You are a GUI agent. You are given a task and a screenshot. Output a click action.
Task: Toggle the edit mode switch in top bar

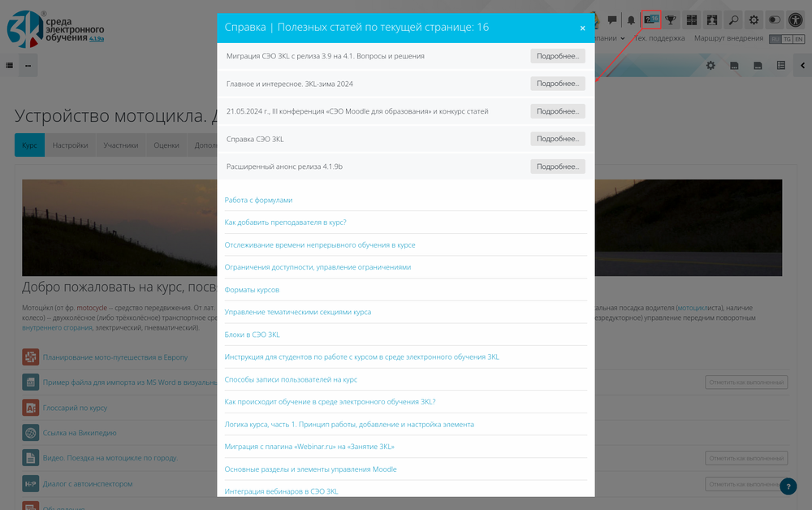(x=775, y=20)
